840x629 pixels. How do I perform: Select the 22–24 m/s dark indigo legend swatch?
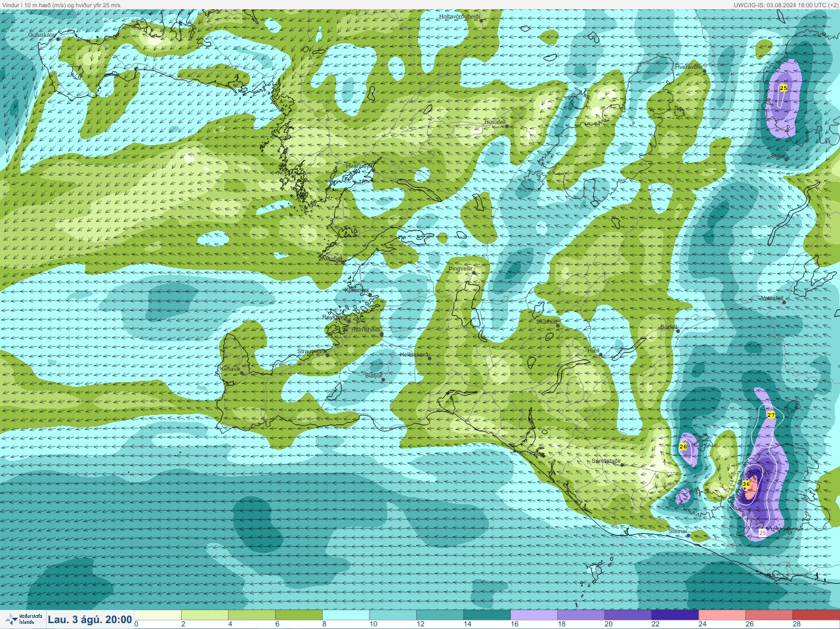pos(675,615)
